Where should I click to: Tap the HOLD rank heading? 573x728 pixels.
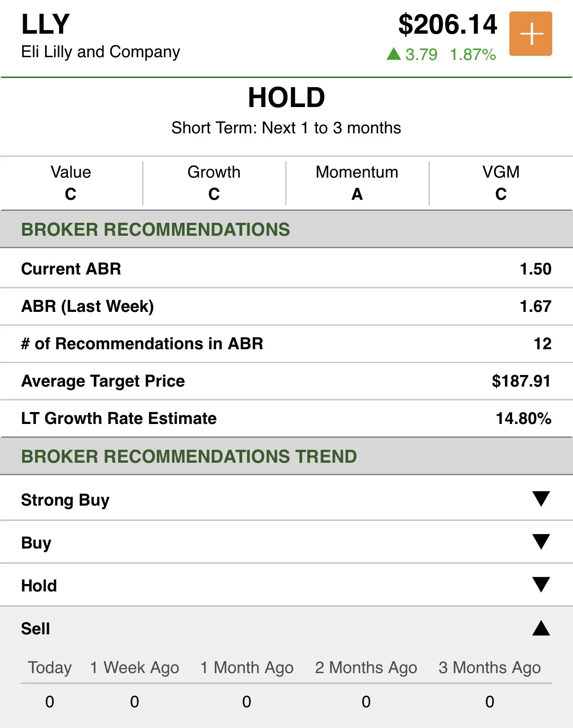click(x=286, y=97)
